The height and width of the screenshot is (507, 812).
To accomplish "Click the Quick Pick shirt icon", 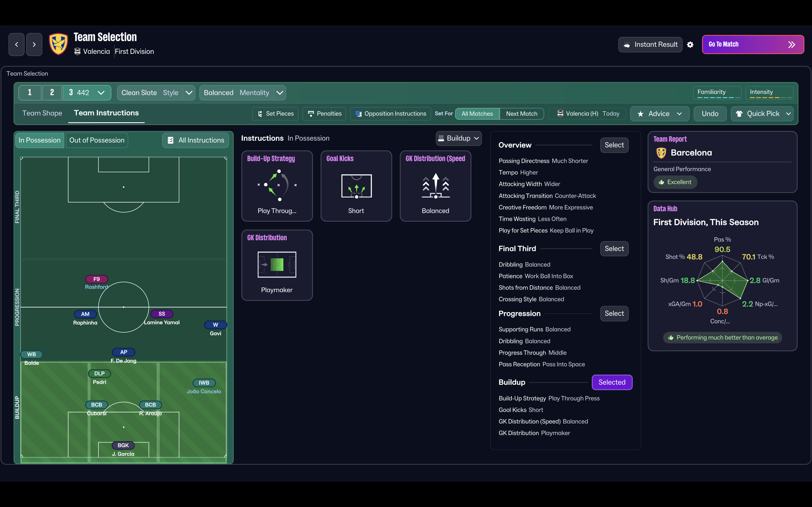I will (740, 114).
